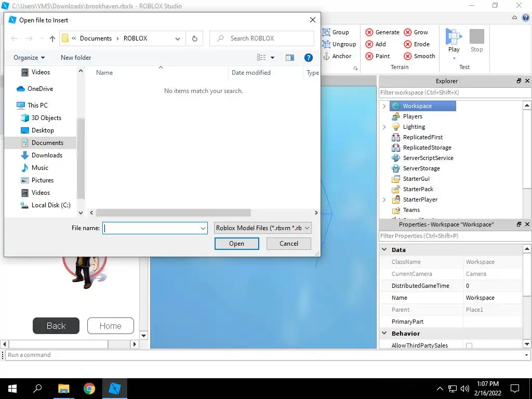Click New folder button
Viewport: 532px width, 399px height.
(x=76, y=58)
